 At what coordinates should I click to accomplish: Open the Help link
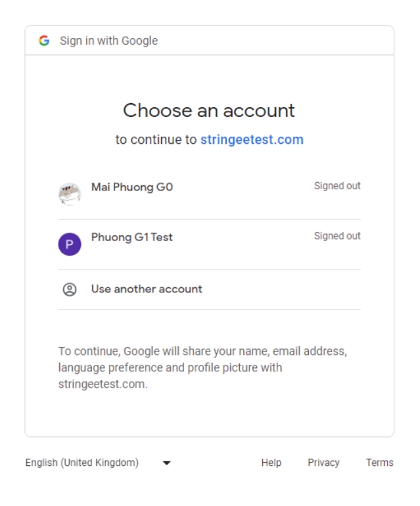pos(271,463)
